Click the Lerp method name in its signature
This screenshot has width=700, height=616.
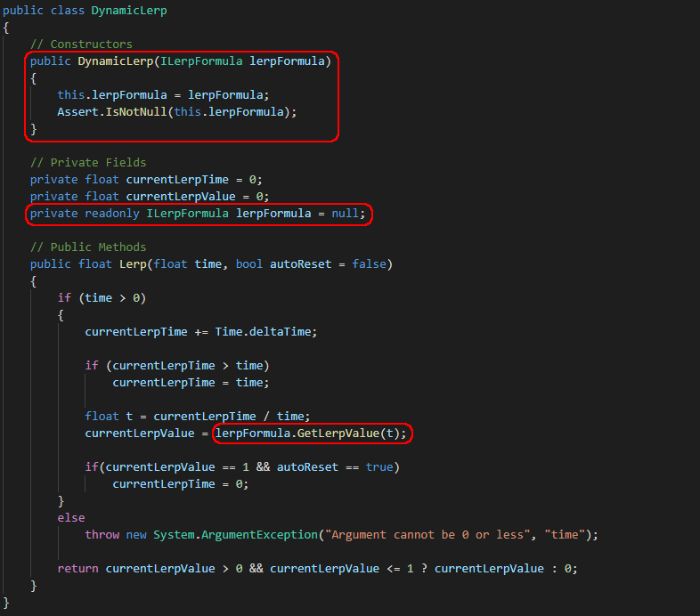(x=133, y=264)
